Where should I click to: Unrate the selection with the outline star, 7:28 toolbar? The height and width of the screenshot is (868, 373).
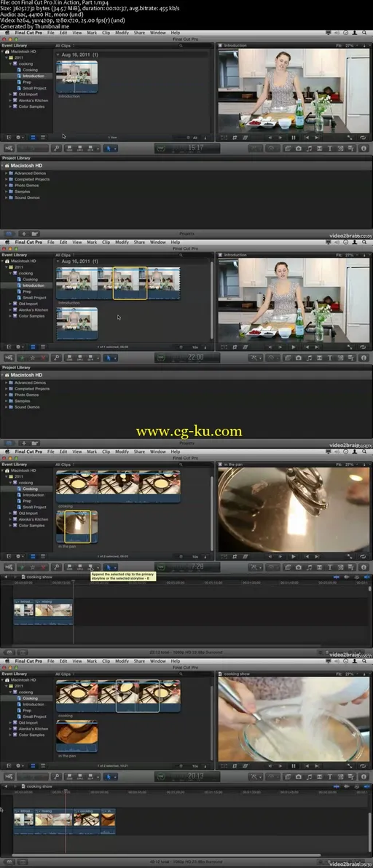tap(33, 567)
